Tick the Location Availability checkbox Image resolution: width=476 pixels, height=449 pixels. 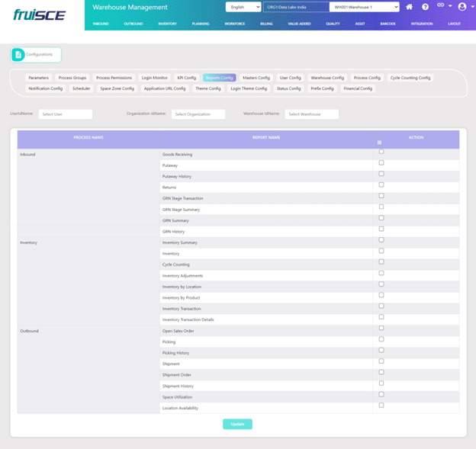point(381,406)
